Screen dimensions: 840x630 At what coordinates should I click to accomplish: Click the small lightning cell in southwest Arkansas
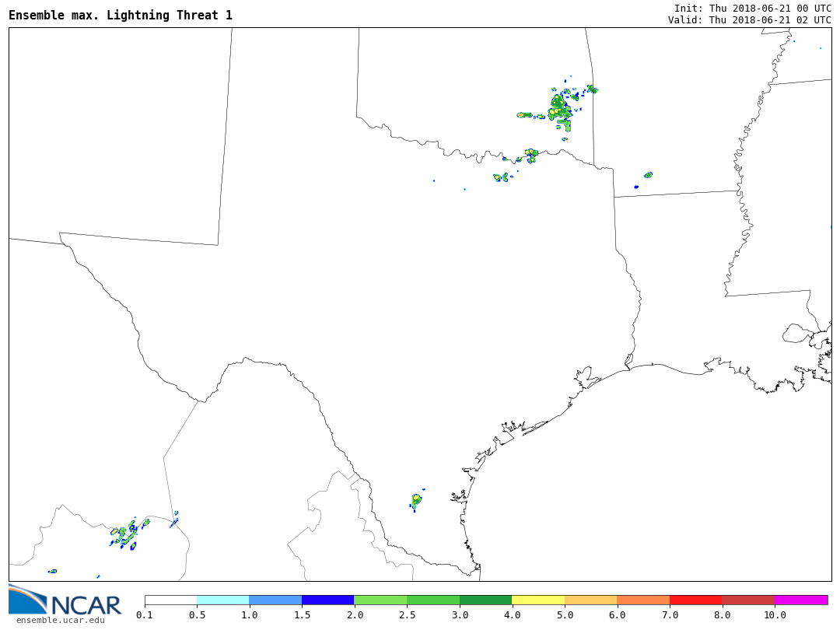648,175
